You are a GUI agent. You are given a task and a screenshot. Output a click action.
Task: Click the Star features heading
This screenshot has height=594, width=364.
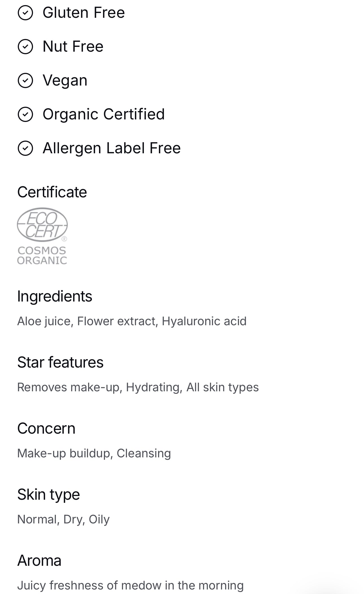60,362
